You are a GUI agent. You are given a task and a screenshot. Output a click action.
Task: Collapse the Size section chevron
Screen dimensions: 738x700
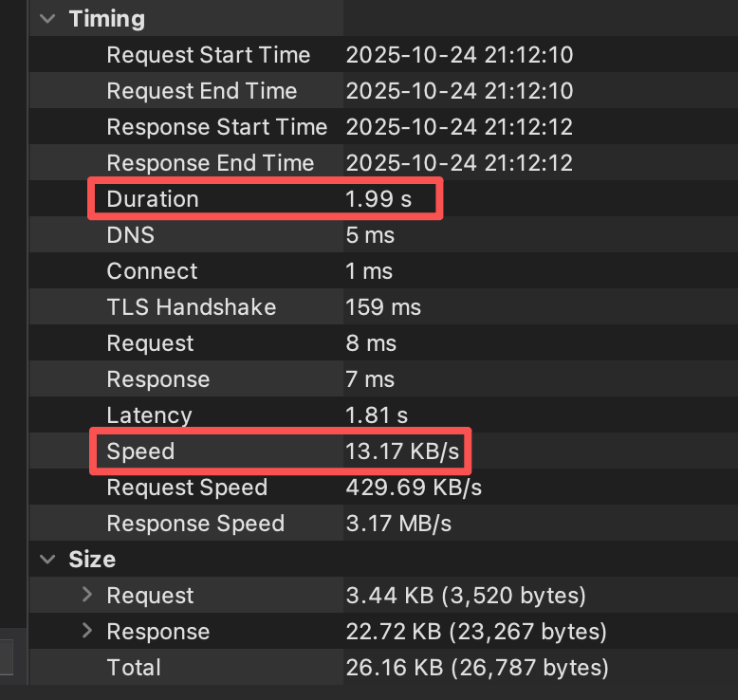pos(48,560)
